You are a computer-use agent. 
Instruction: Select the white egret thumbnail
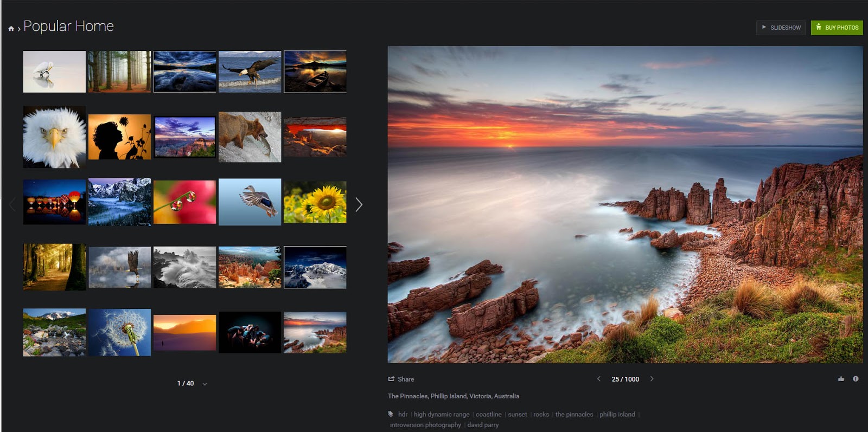click(54, 72)
